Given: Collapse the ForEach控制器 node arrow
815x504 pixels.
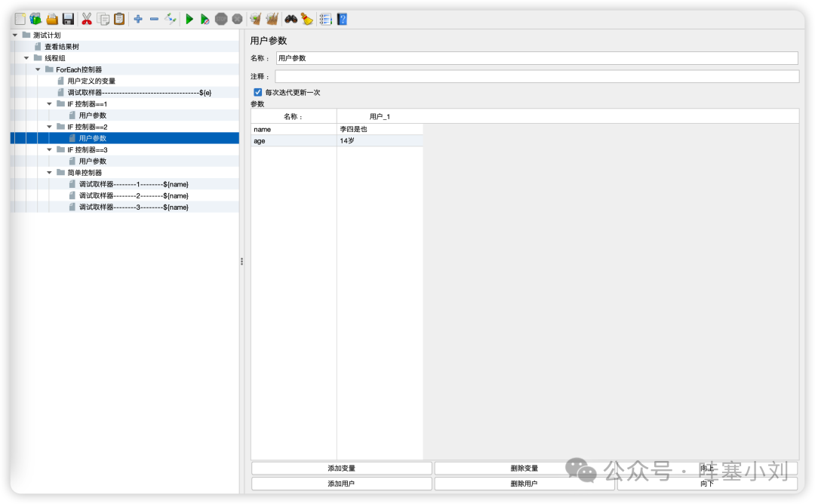Looking at the screenshot, I should pyautogui.click(x=38, y=69).
